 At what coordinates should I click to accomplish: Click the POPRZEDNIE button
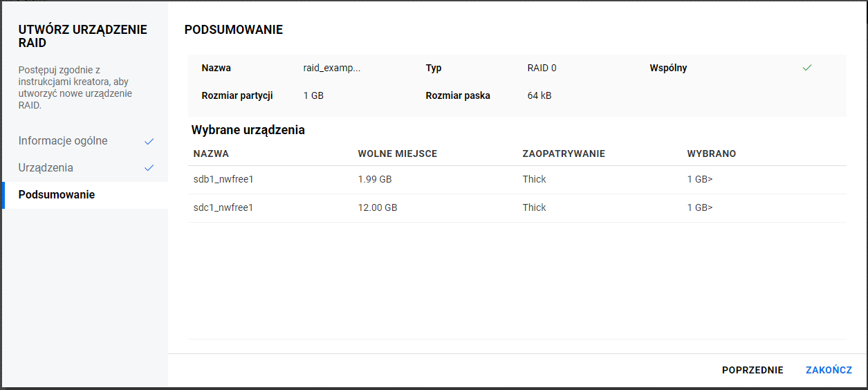point(752,370)
